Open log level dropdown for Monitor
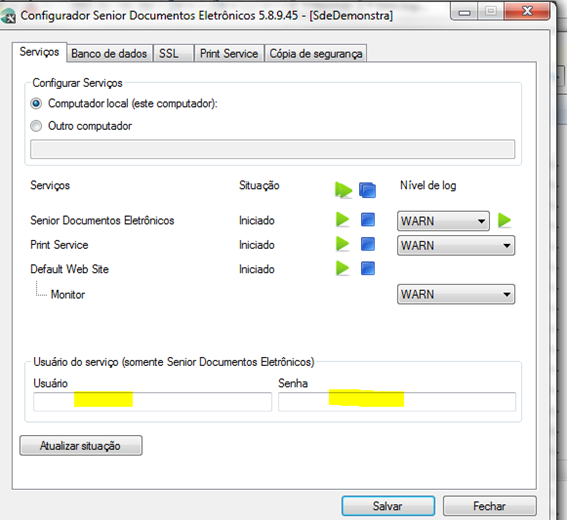Screen dimensions: 567x520 [456, 294]
